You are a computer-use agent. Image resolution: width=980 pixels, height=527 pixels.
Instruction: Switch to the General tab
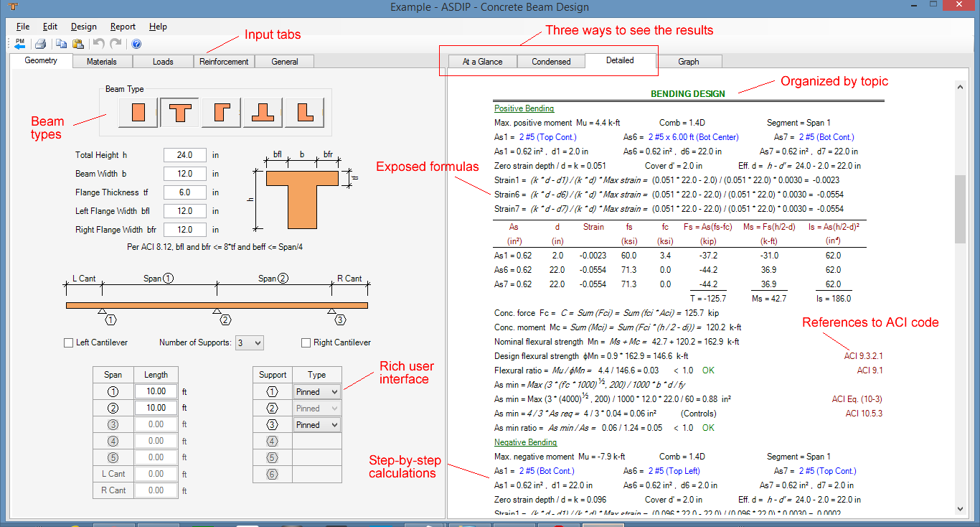coord(285,62)
